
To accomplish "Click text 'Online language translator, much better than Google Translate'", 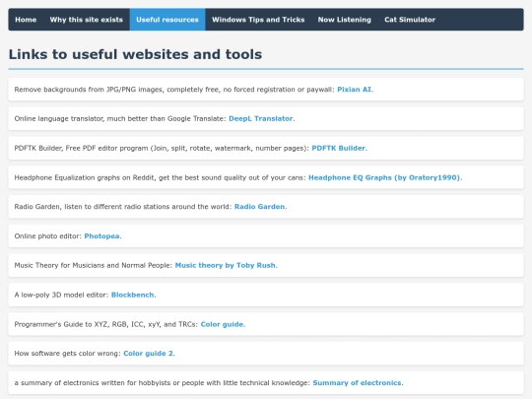I will (119, 119).
